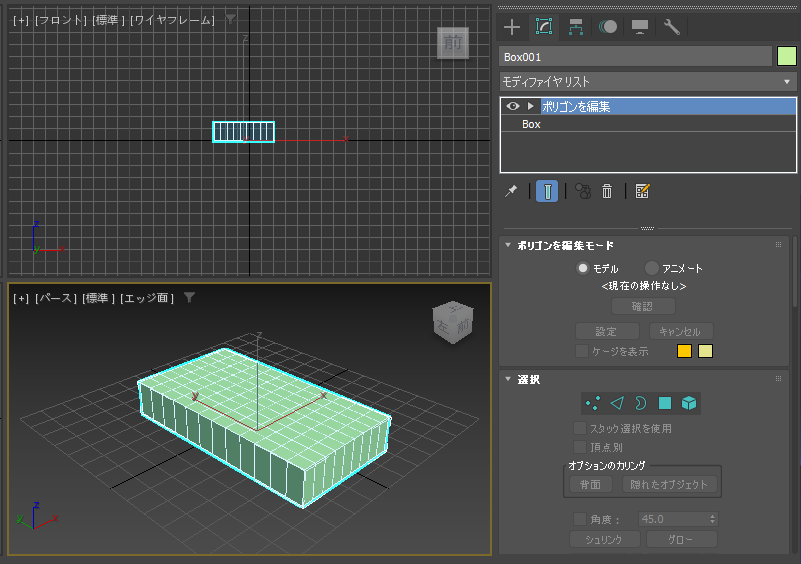Click the シュリンク button
This screenshot has height=564, width=801.
604,539
